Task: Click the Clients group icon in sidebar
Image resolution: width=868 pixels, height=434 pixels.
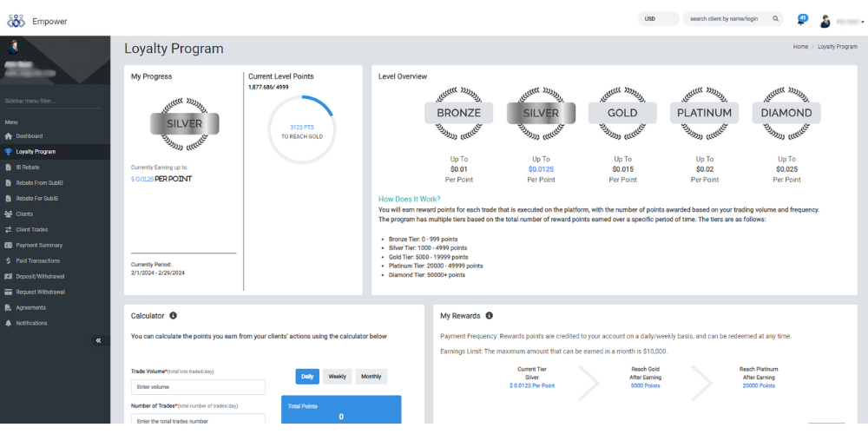Action: click(x=9, y=214)
